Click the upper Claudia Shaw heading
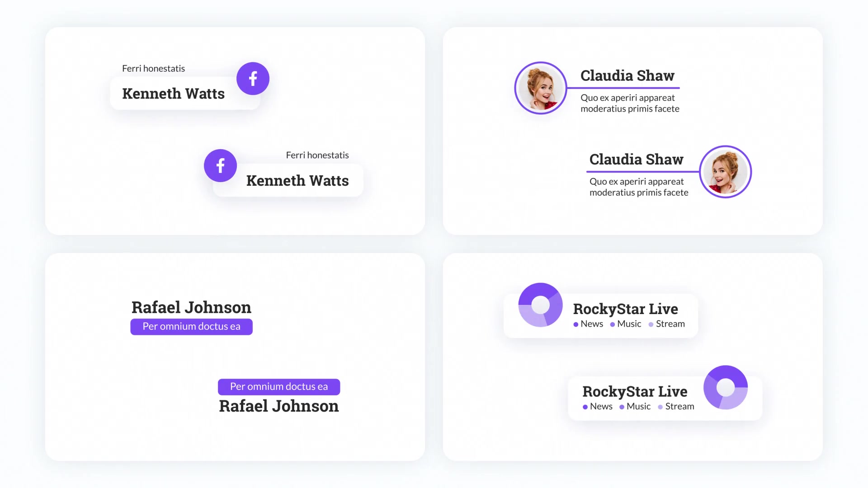This screenshot has width=868, height=488. coord(627,75)
